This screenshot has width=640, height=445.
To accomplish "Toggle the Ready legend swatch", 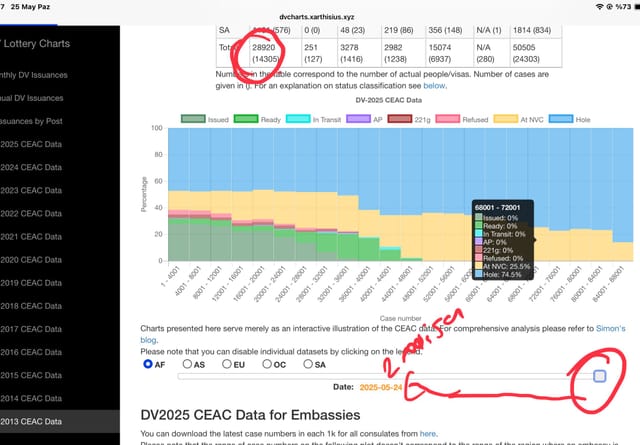I will 246,119.
